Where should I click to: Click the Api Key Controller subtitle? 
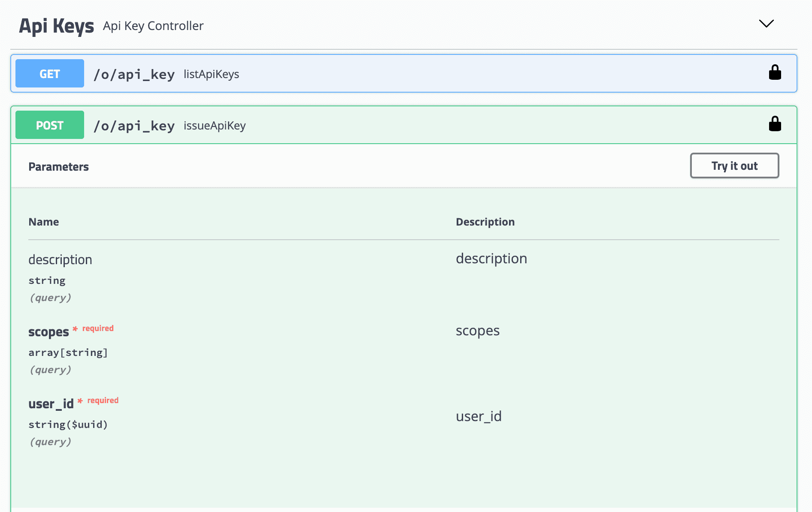pos(153,26)
